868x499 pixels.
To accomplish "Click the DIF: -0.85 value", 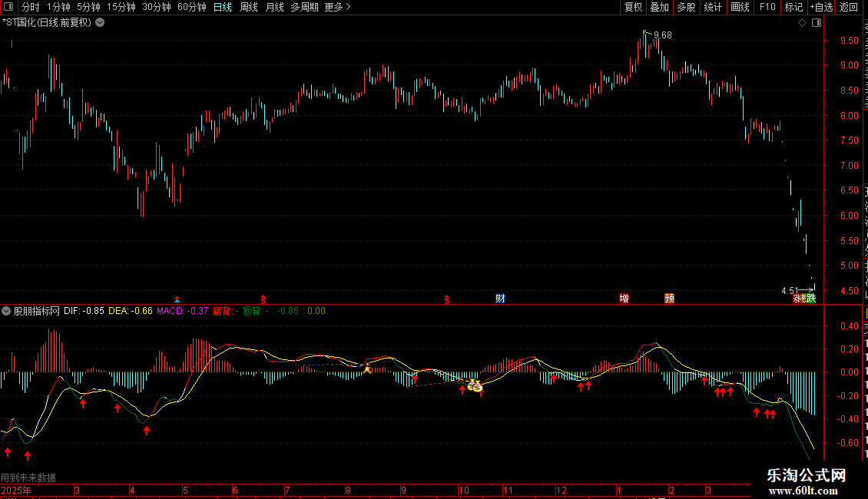I will (84, 311).
